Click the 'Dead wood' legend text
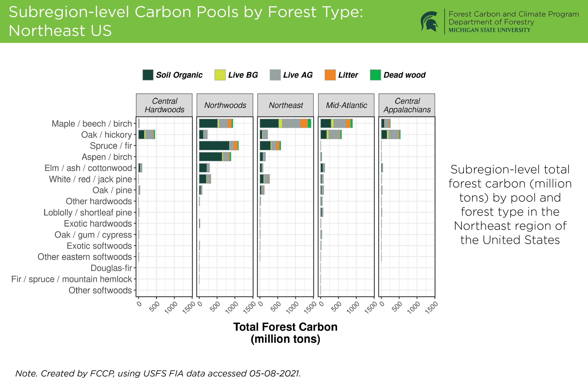Image resolution: width=588 pixels, height=392 pixels. click(x=404, y=75)
